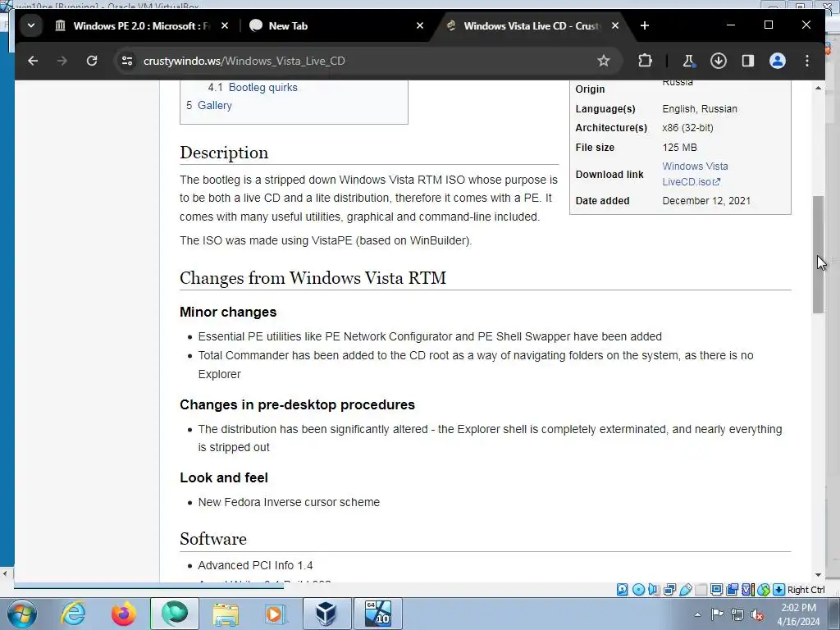Jump to the Gallery section link
The image size is (840, 630).
click(x=214, y=106)
